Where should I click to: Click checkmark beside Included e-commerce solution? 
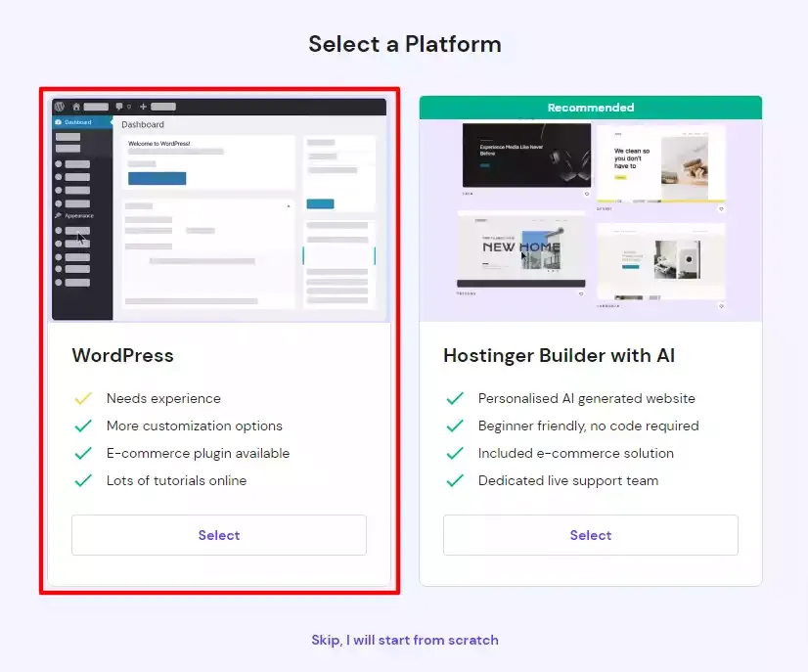[455, 453]
